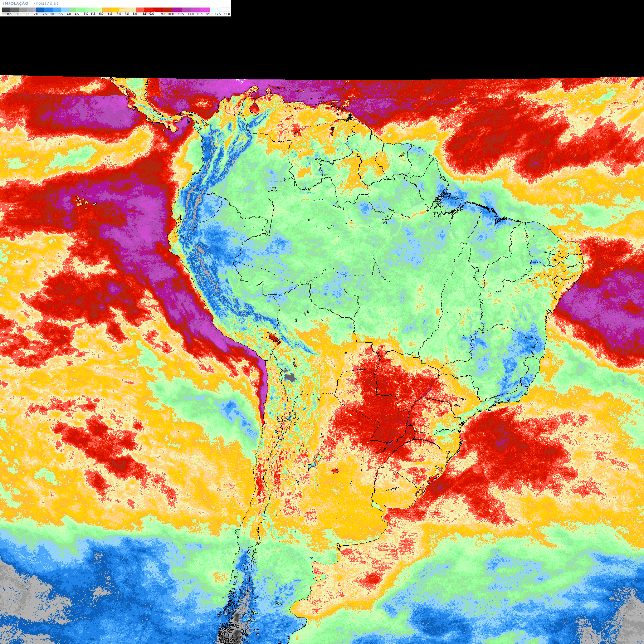Click the 12.5 legend value
The width and height of the screenshot is (644, 644).
click(218, 14)
